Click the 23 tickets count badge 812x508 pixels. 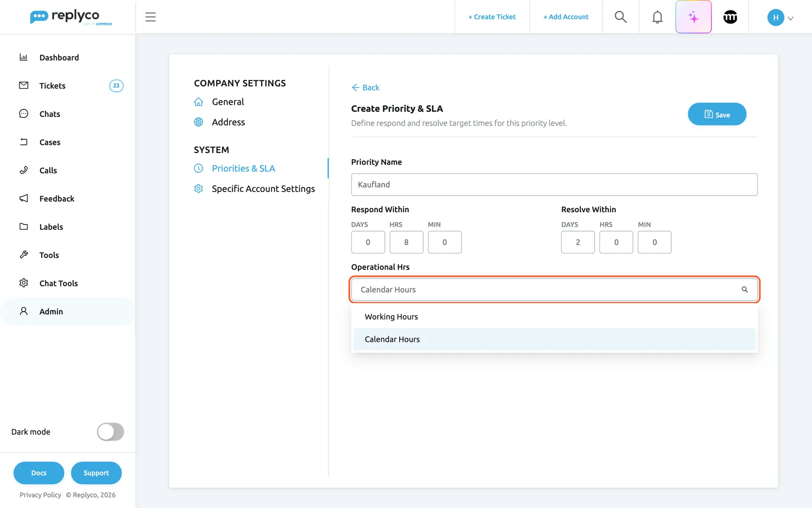[x=116, y=86]
